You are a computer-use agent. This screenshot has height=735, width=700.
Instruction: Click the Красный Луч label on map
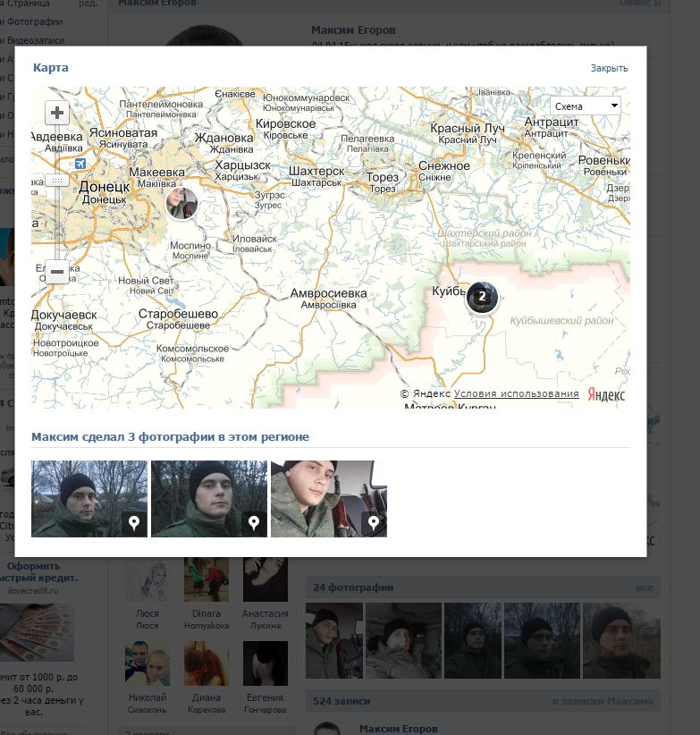pos(468,128)
